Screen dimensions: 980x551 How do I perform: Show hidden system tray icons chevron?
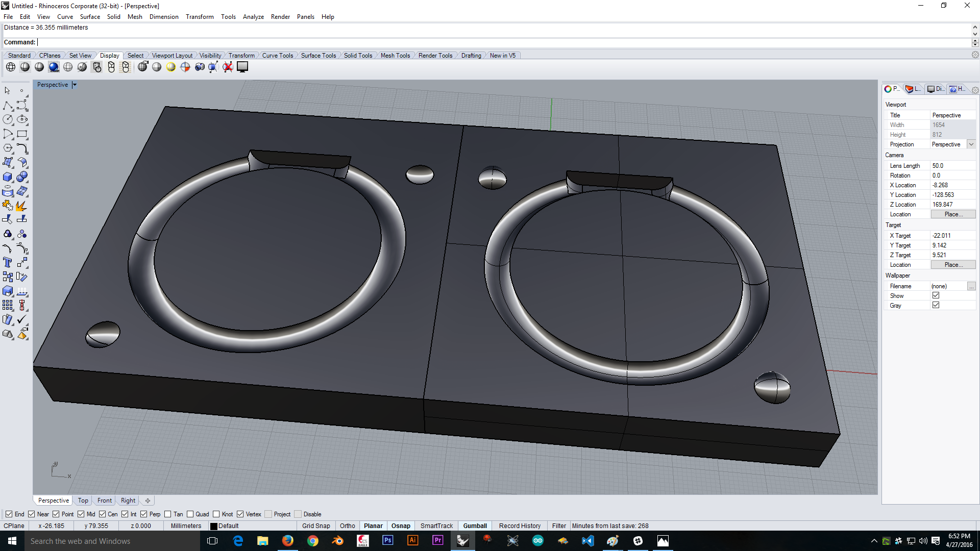click(874, 541)
